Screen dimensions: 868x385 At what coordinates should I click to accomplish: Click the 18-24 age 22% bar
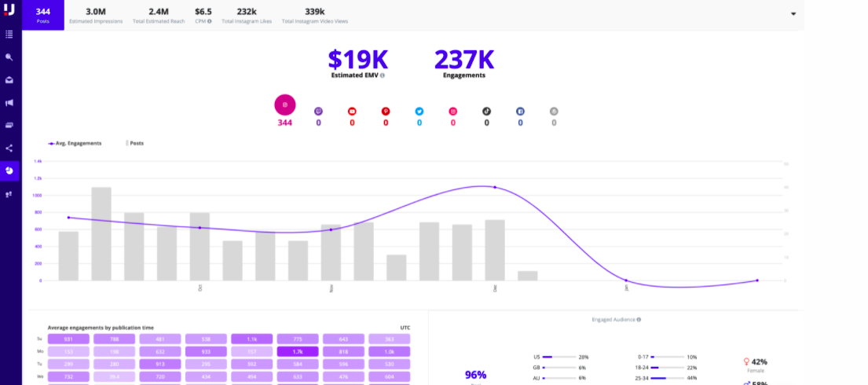point(666,368)
